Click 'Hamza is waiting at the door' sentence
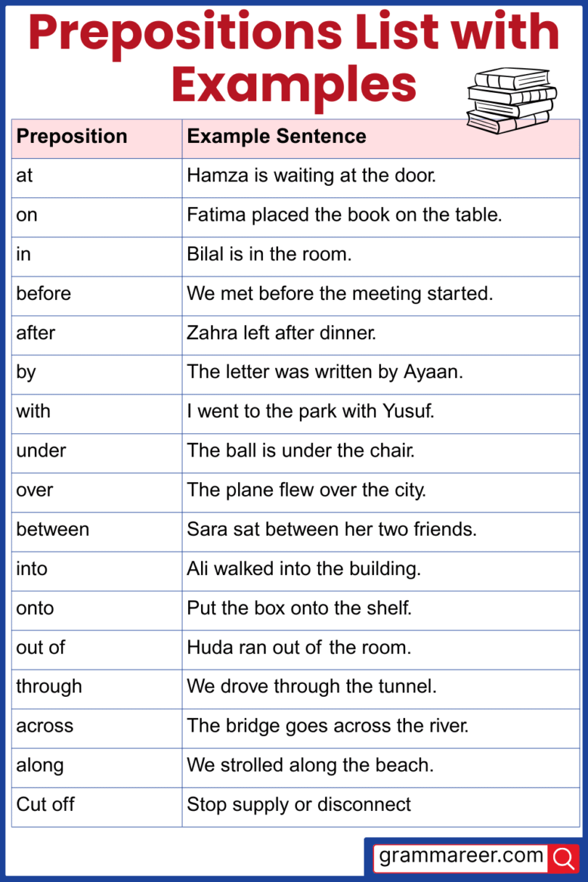Viewport: 588px width, 882px height. tap(311, 176)
